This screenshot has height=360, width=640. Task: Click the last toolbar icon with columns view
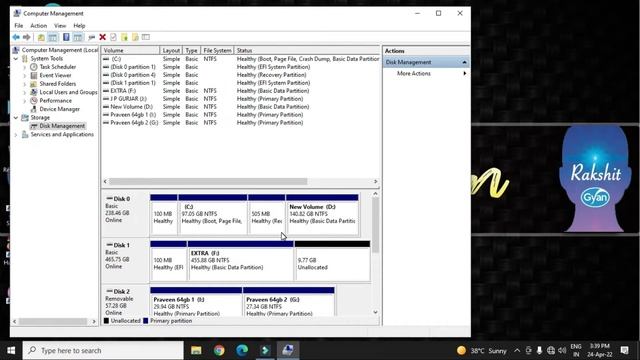(146, 37)
